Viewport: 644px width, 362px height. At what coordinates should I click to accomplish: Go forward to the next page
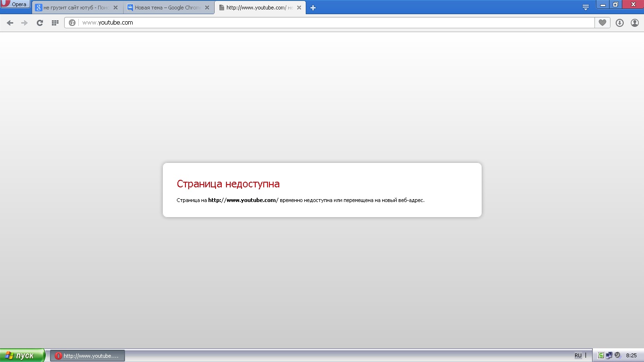(x=25, y=23)
